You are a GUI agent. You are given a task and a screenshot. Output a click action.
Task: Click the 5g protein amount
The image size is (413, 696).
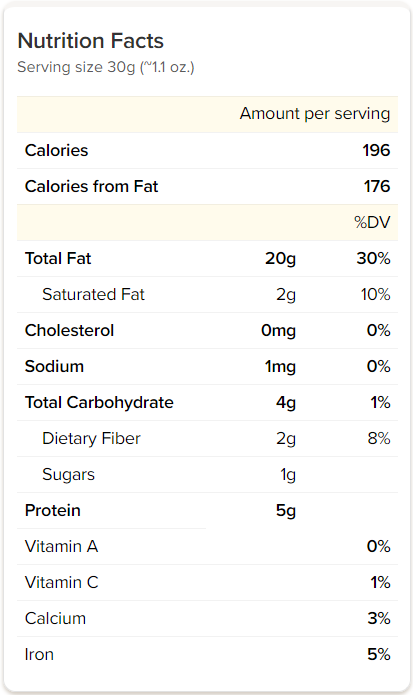coord(286,511)
